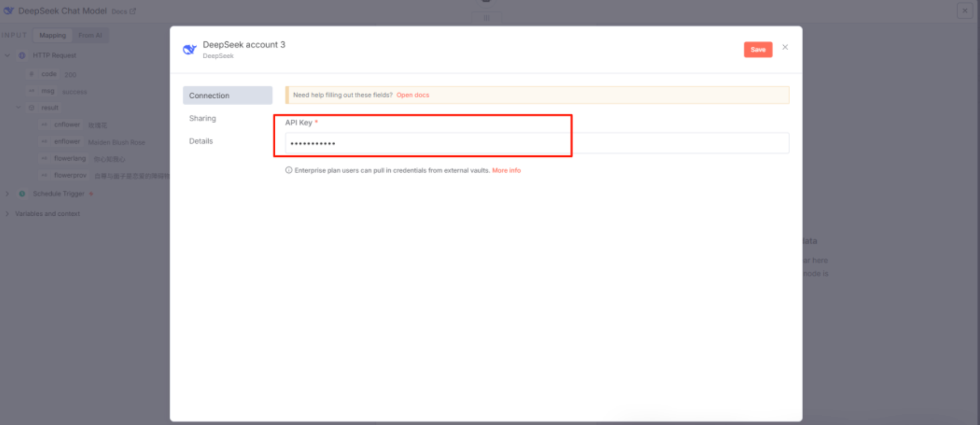Click the '200' value next to code

(70, 75)
